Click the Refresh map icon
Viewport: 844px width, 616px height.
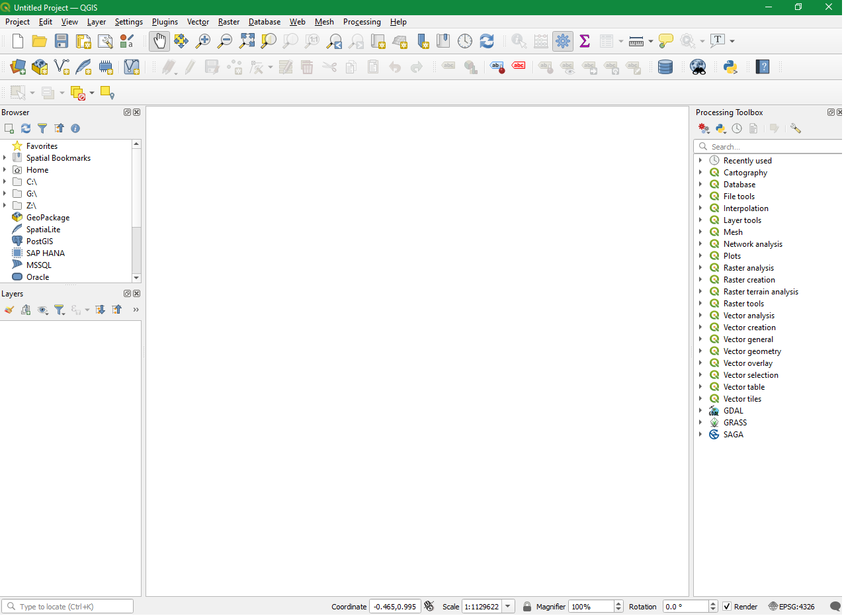[x=487, y=41]
